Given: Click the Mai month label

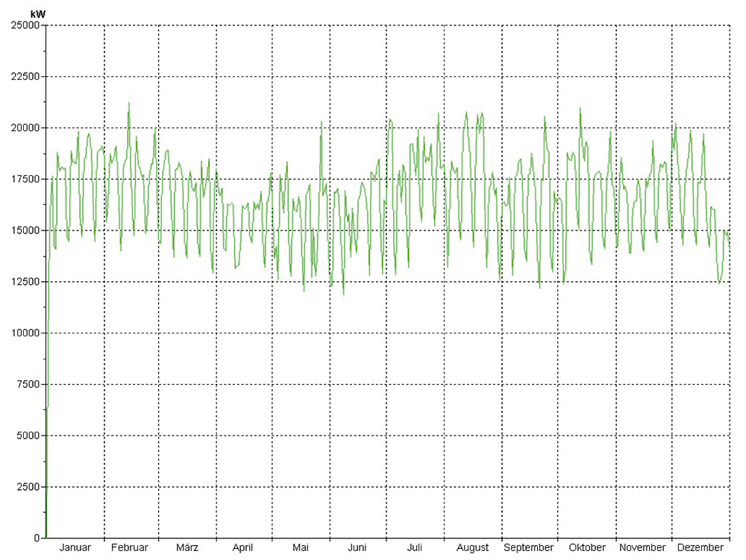Looking at the screenshot, I should click(x=301, y=548).
